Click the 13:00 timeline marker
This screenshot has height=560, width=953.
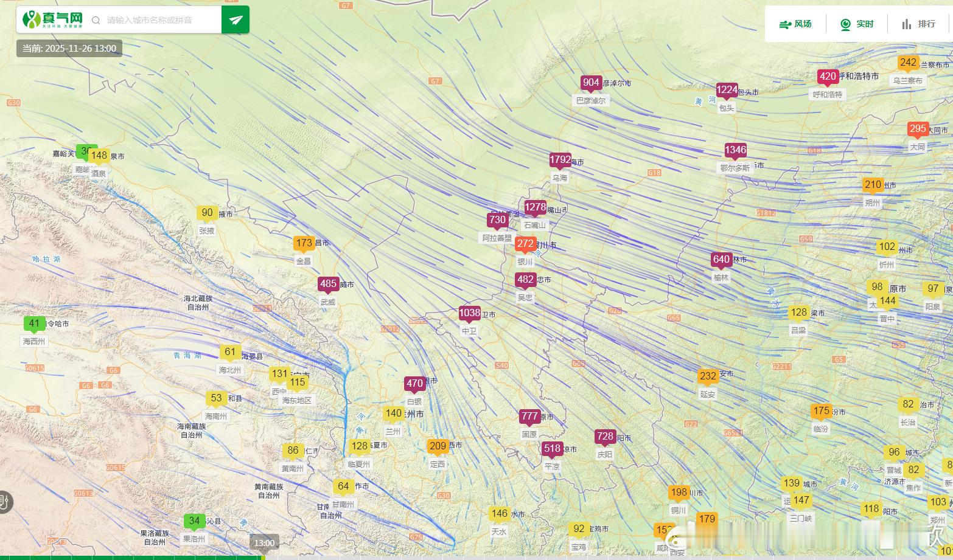pos(264,543)
